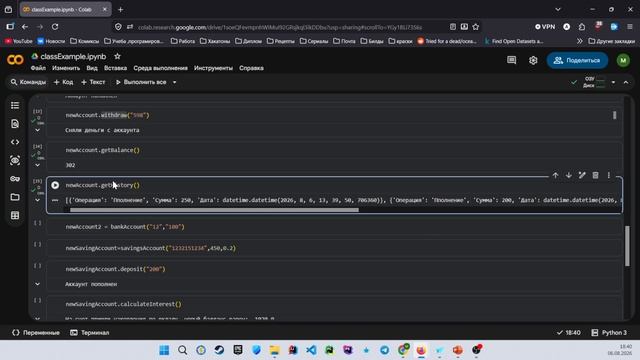Open Windows Start menu on taskbar
This screenshot has height=360, width=640.
(x=164, y=350)
